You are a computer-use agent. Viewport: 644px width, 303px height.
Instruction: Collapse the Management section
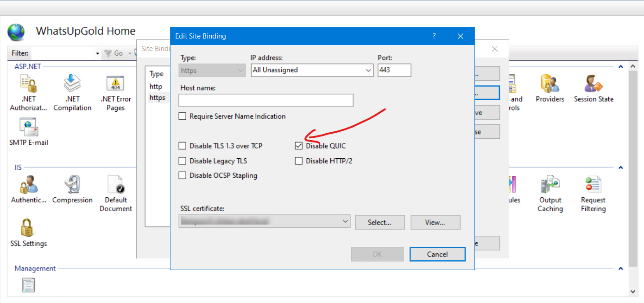pyautogui.click(x=621, y=269)
